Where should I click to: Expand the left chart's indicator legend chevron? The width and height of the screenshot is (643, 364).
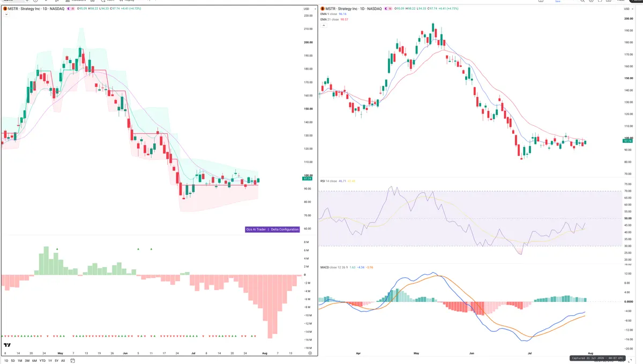[5, 14]
